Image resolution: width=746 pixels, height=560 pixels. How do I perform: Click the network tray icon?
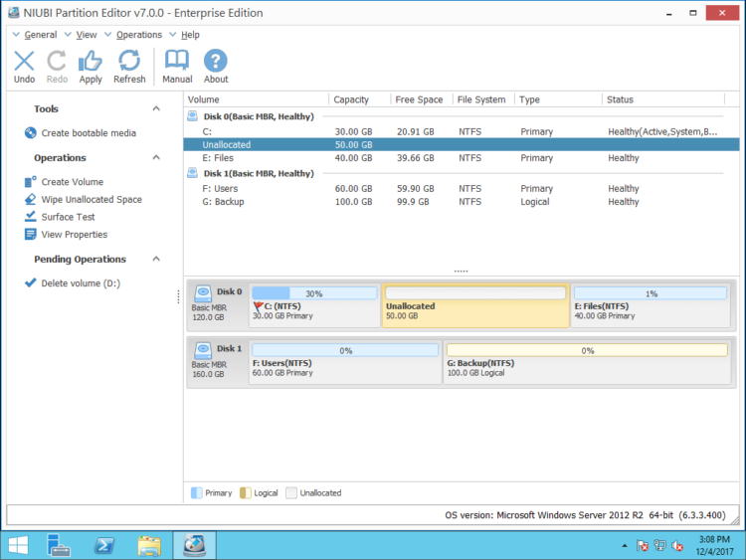point(659,546)
